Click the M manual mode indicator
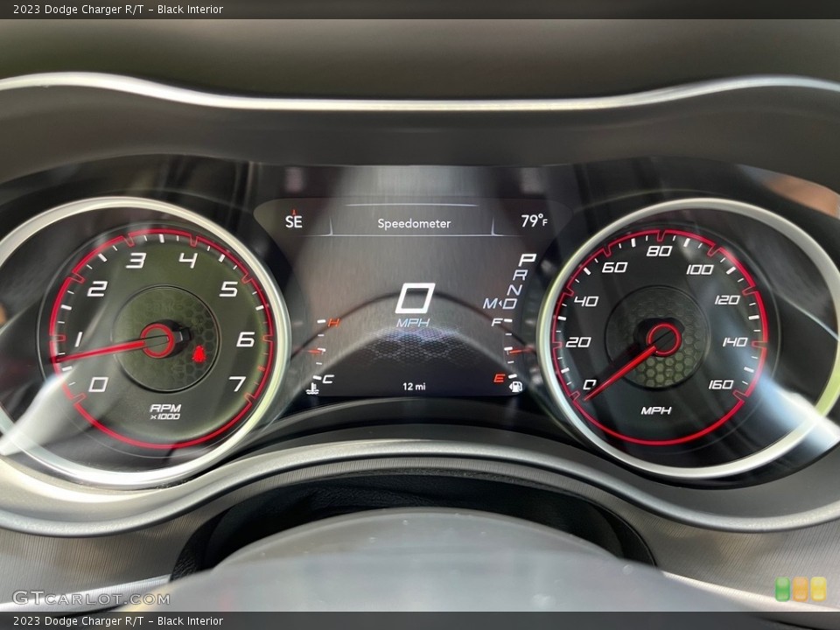 (x=490, y=304)
